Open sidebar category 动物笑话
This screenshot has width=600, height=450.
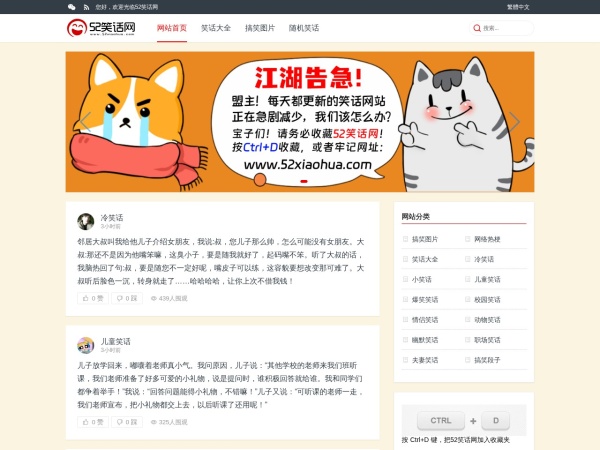coord(487,320)
